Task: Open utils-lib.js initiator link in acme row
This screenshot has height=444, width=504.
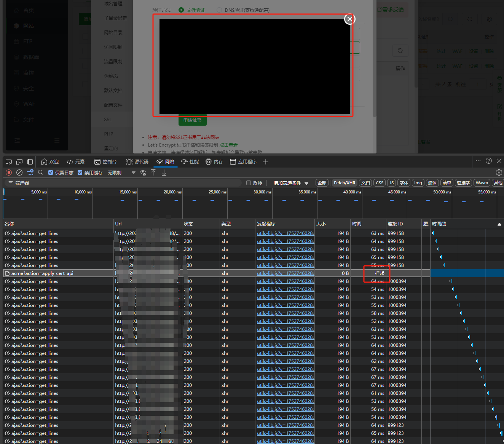Action: (x=285, y=273)
